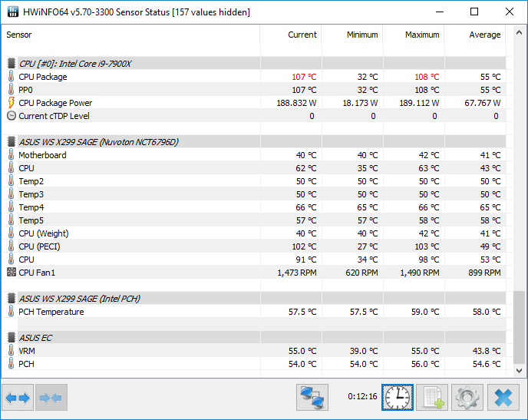Select the Current cTDP Level row label

pos(54,116)
